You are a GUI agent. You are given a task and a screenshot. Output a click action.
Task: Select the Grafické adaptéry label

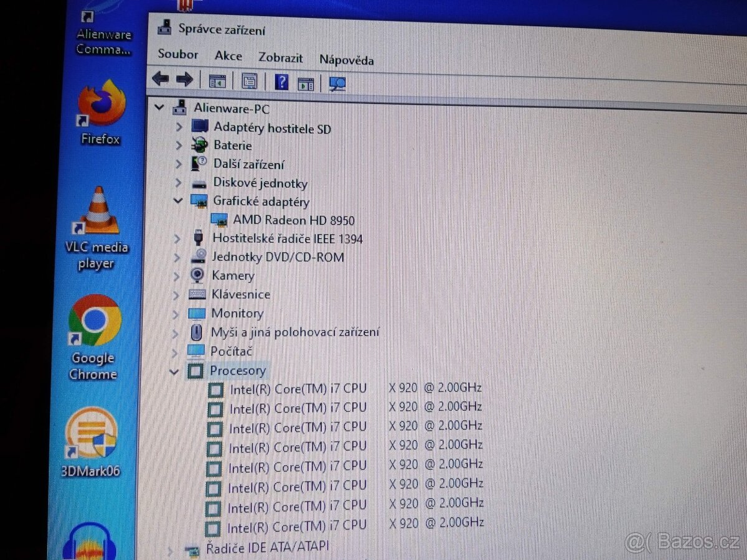coord(261,202)
